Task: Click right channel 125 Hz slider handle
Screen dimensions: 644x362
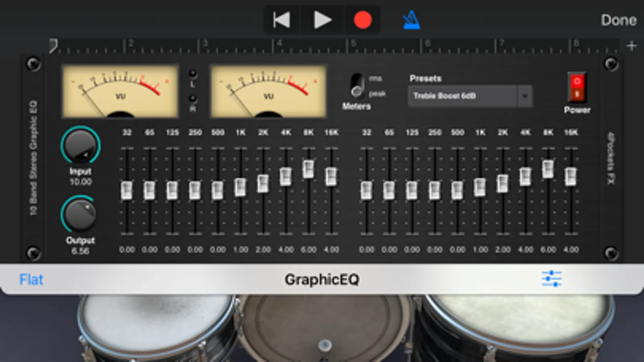Action: tap(412, 190)
